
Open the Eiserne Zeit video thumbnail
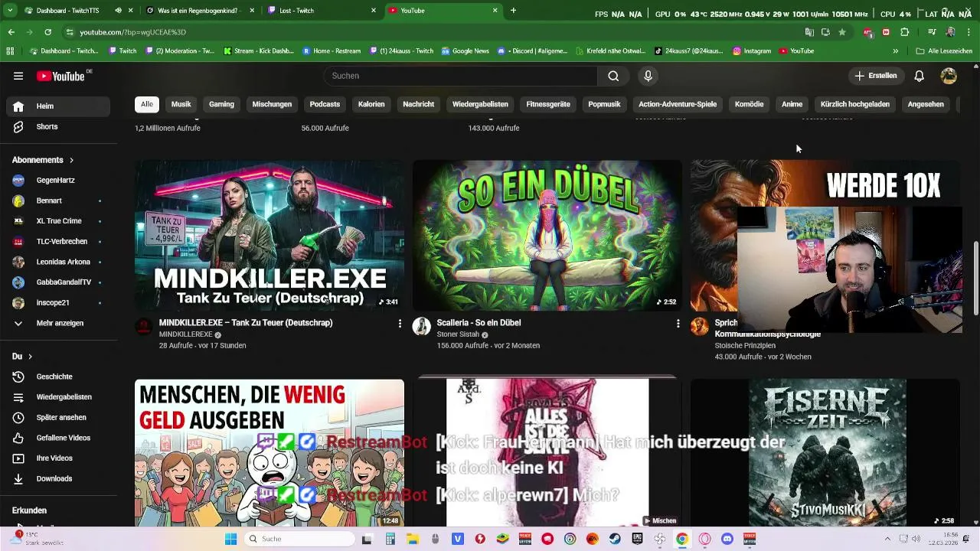tap(825, 452)
